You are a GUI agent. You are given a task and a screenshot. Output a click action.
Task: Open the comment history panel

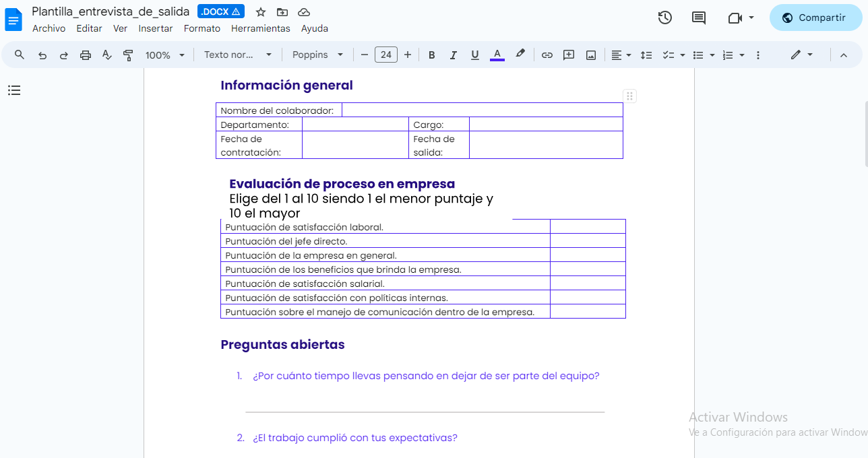[698, 18]
